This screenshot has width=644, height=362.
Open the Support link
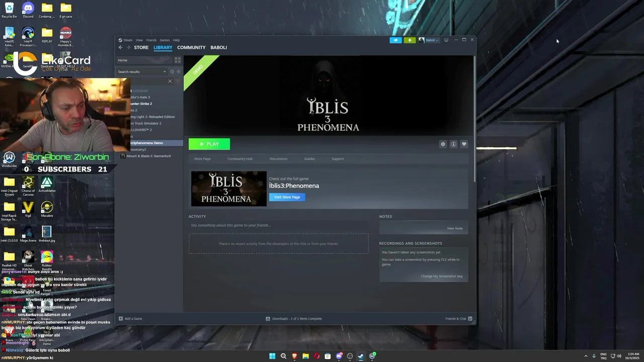click(338, 159)
